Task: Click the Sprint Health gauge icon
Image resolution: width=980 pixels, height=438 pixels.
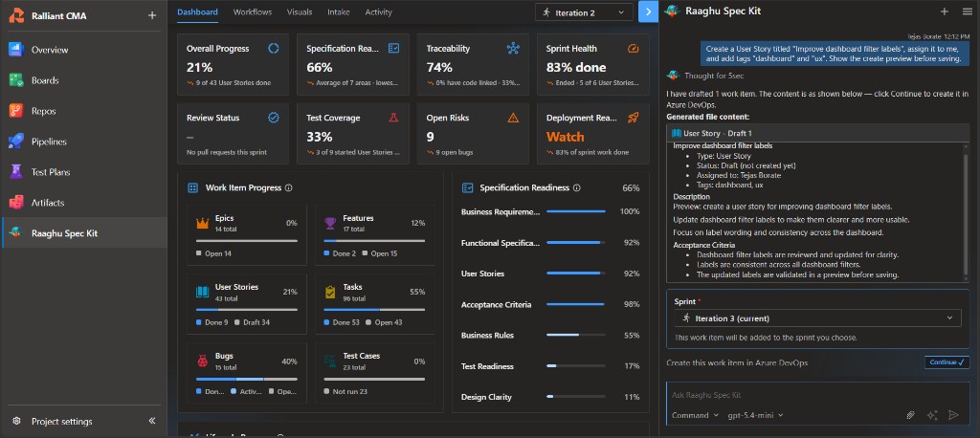Action: [634, 48]
